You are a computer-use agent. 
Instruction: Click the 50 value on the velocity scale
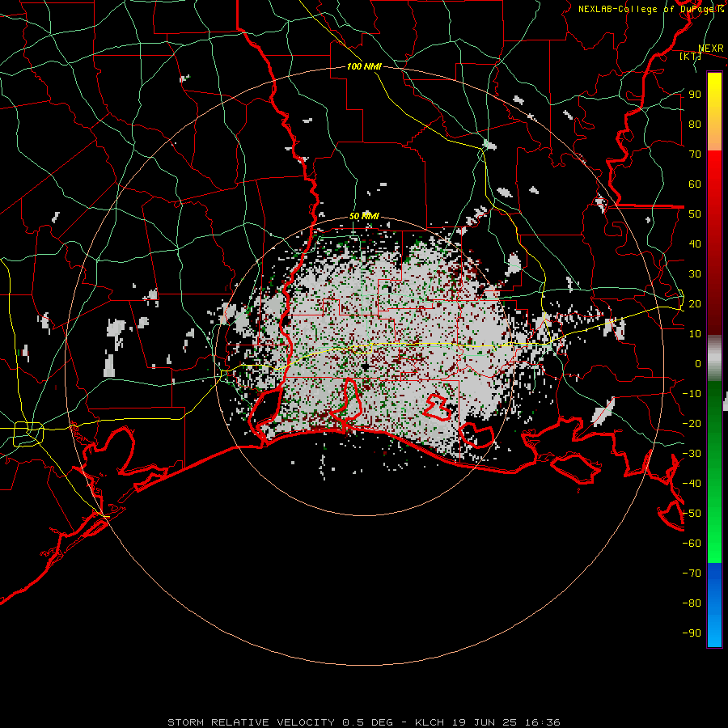(695, 214)
